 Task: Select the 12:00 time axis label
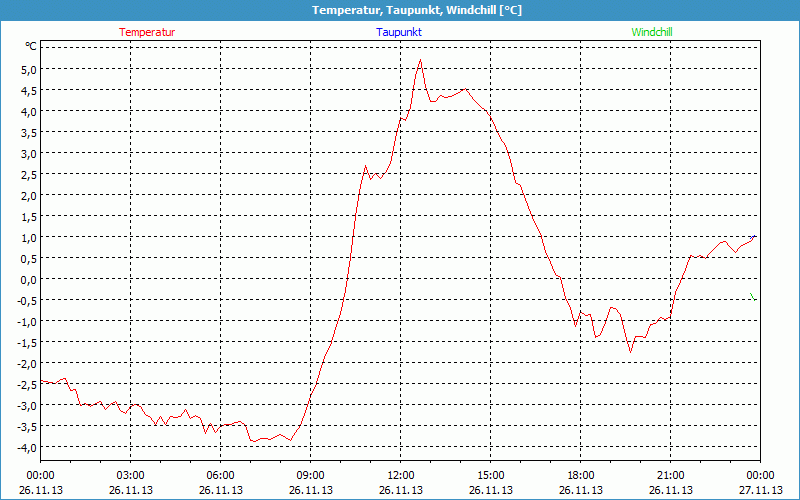pyautogui.click(x=400, y=474)
